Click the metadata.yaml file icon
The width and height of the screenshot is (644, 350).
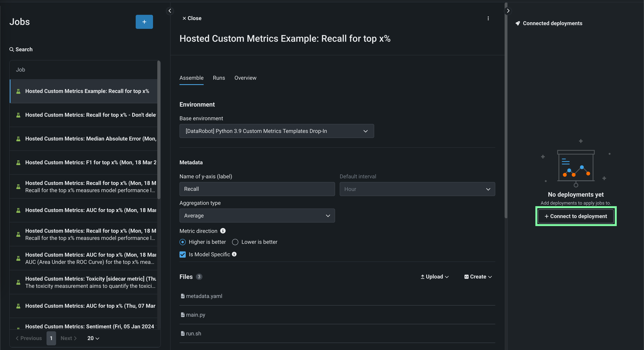[x=183, y=296]
